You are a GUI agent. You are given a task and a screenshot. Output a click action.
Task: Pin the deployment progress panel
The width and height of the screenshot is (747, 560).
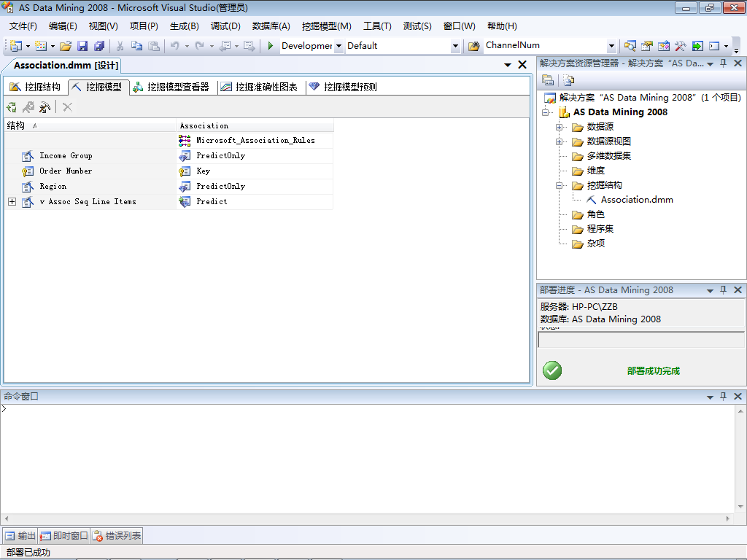pyautogui.click(x=723, y=289)
